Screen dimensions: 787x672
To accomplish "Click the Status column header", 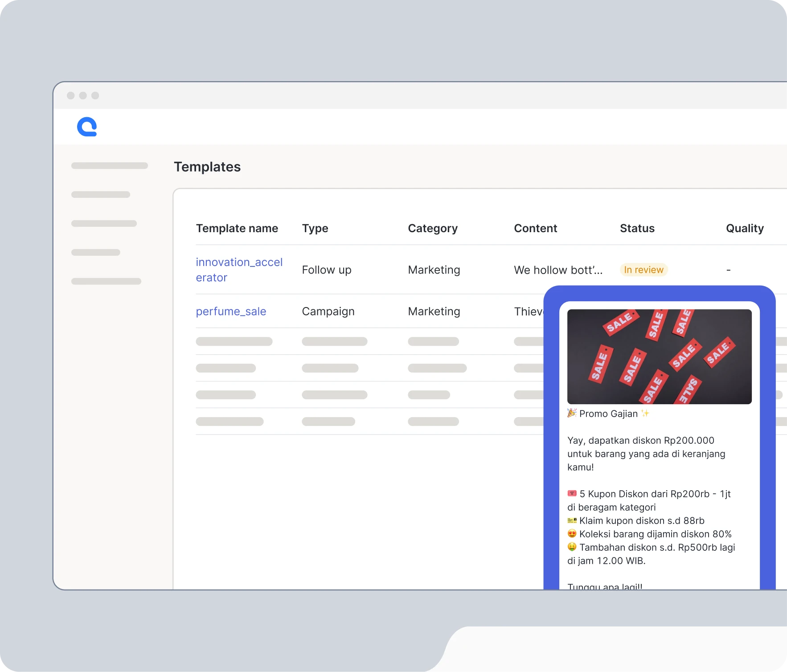I will click(637, 228).
